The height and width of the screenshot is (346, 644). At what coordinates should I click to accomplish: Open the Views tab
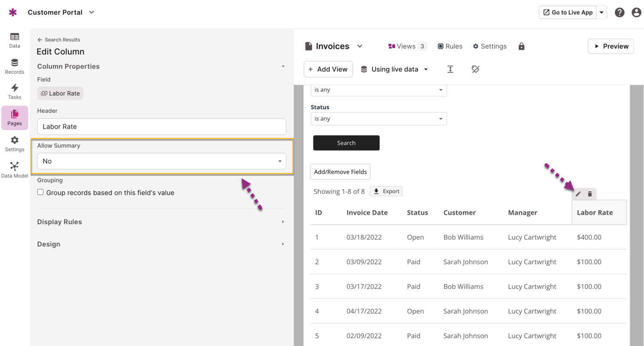[x=407, y=46]
